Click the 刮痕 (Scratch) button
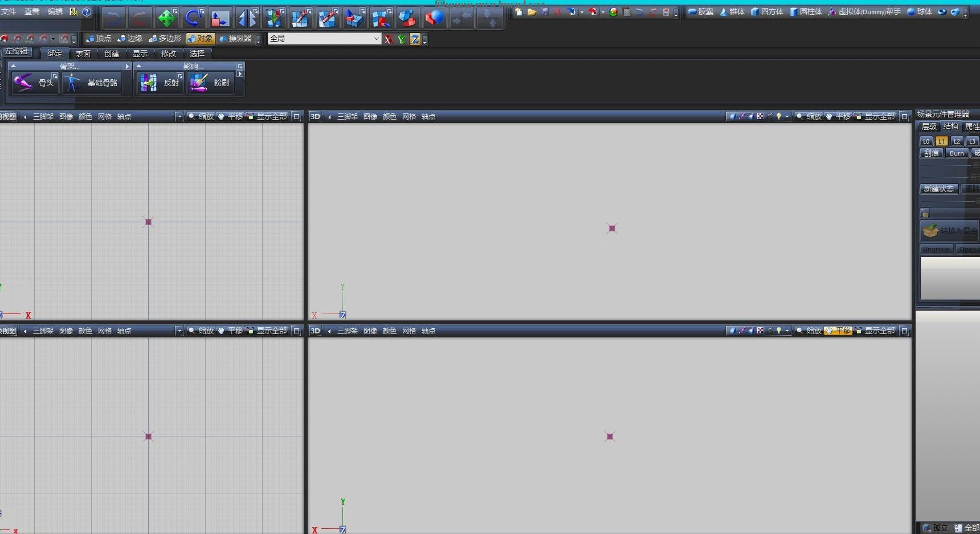Screen dimensions: 980x534 click(932, 153)
